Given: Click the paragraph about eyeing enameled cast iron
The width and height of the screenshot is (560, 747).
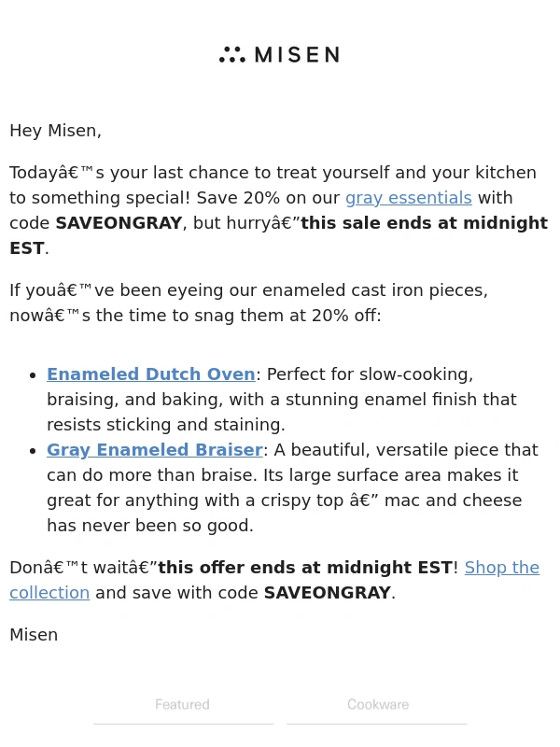Looking at the screenshot, I should click(248, 290).
